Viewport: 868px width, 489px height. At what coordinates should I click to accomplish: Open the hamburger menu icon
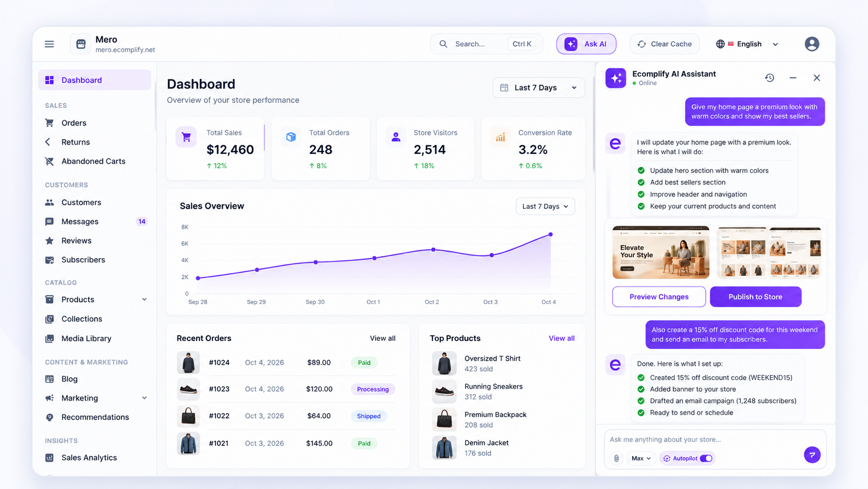point(49,44)
